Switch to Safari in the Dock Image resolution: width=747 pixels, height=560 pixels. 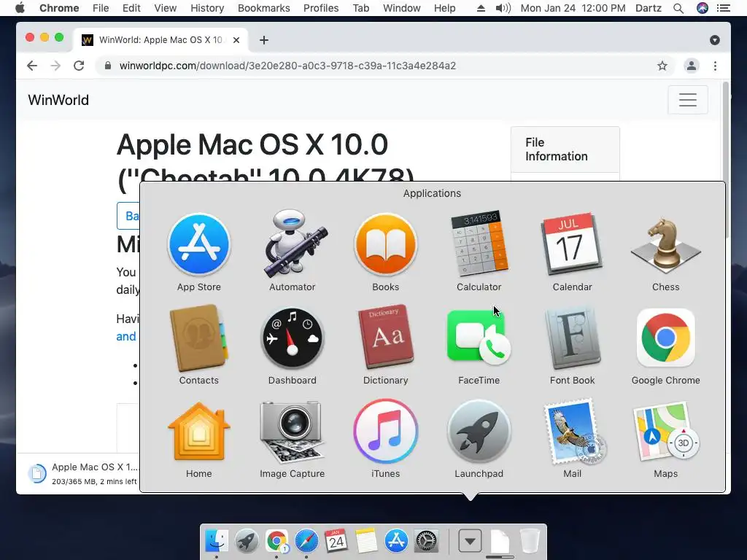306,541
